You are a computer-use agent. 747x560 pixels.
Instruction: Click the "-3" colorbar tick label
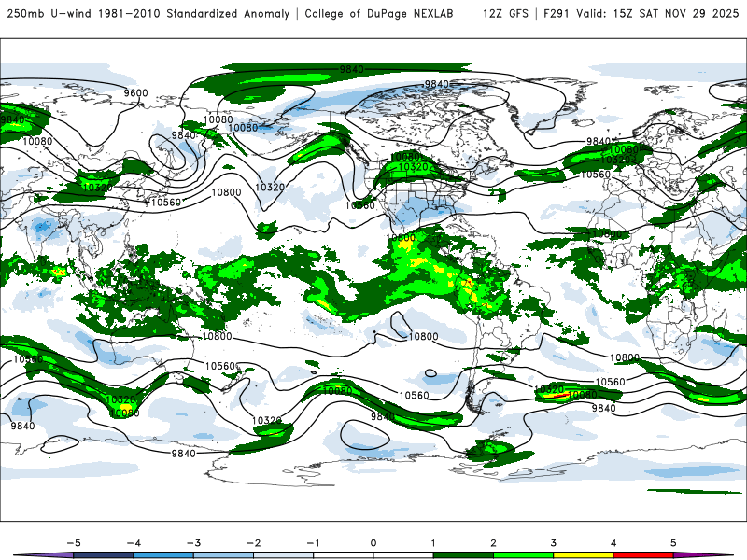click(193, 543)
